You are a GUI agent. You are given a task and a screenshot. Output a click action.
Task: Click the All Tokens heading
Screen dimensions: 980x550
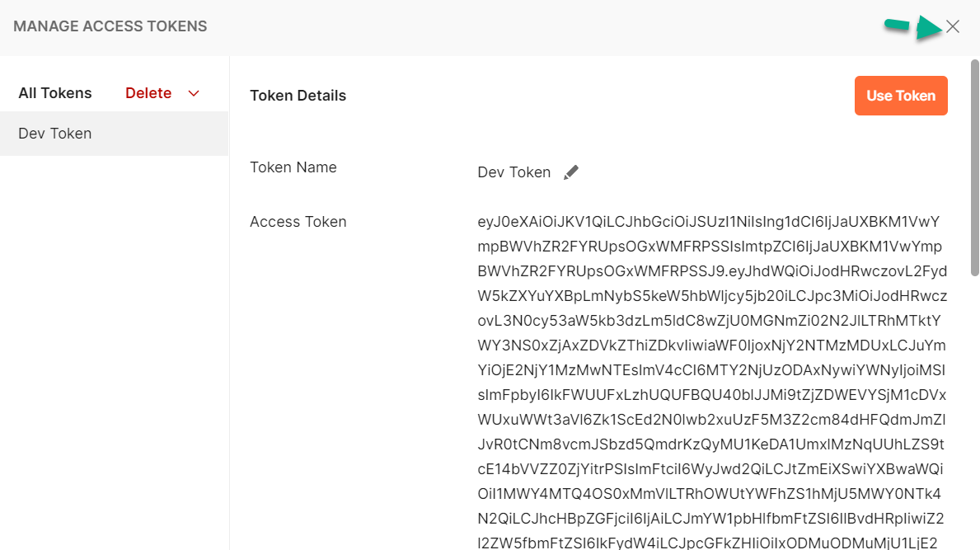click(x=55, y=93)
